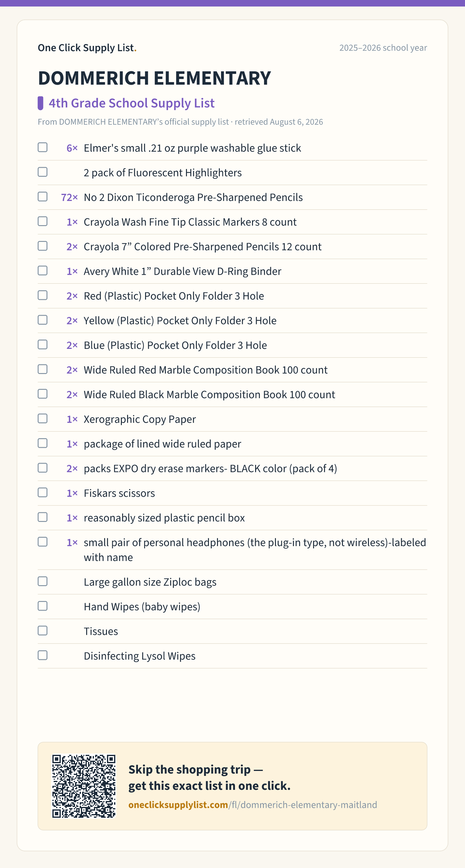Check the Fiskars scissors checkbox
The width and height of the screenshot is (465, 868).
tap(42, 492)
